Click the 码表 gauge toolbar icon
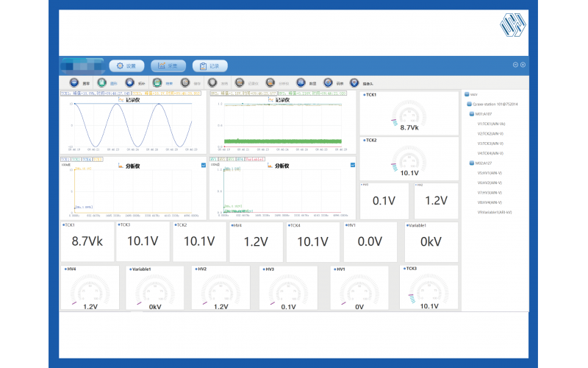Viewport: 588px width, 368px height. (328, 83)
